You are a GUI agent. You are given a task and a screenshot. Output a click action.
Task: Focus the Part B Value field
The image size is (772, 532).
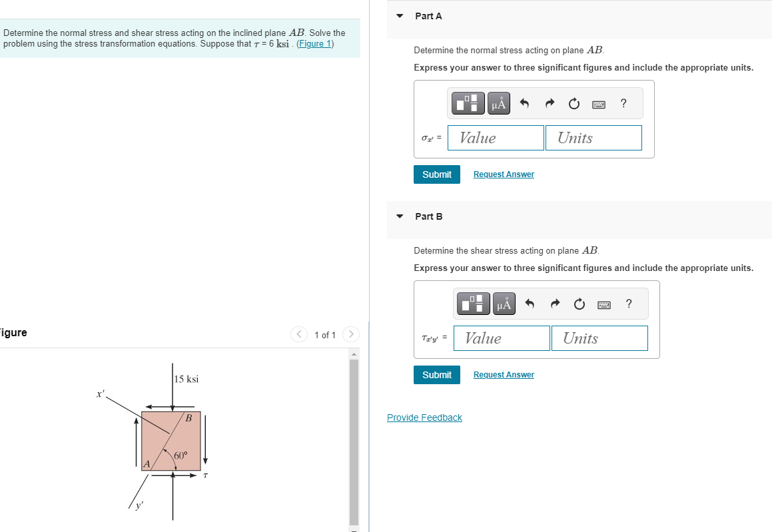click(x=502, y=338)
